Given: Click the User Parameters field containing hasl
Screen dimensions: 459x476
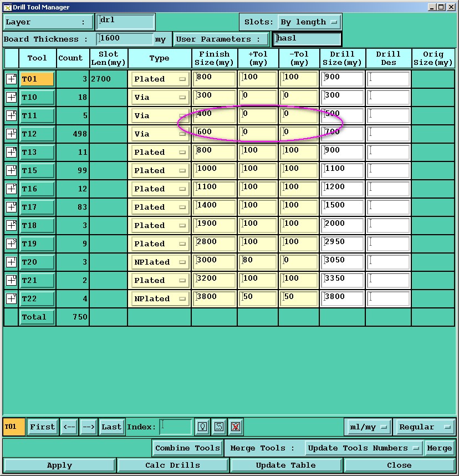Looking at the screenshot, I should [307, 39].
